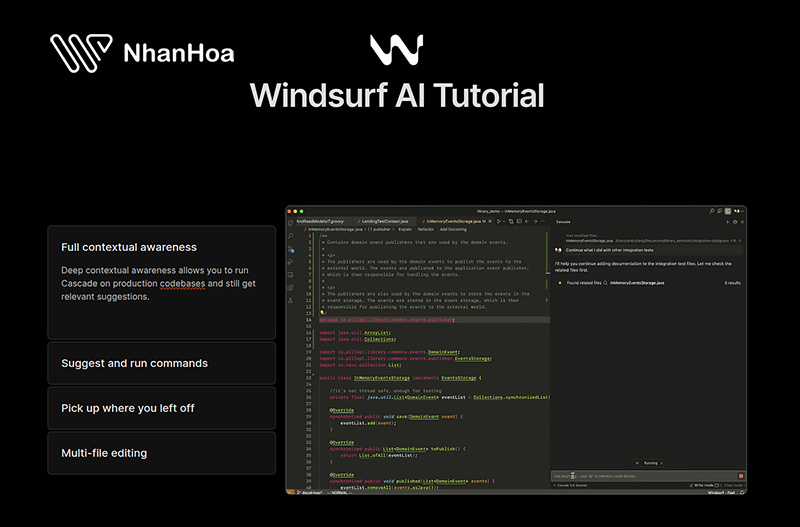
Task: Open Remote Explorer icon in the activity bar
Action: [x=290, y=275]
